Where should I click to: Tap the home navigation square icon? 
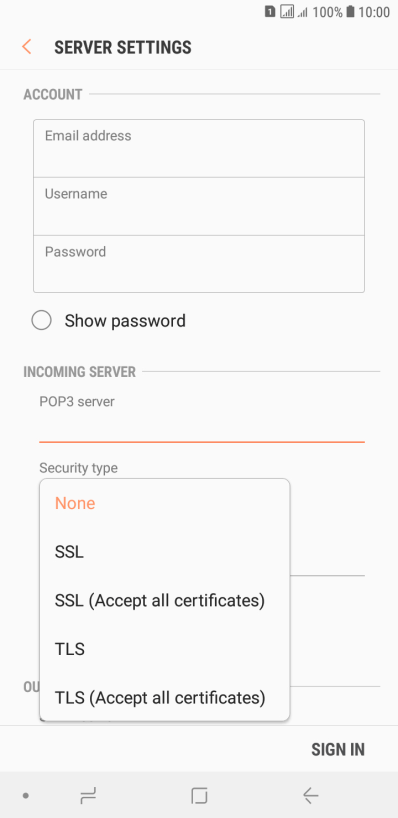point(199,796)
